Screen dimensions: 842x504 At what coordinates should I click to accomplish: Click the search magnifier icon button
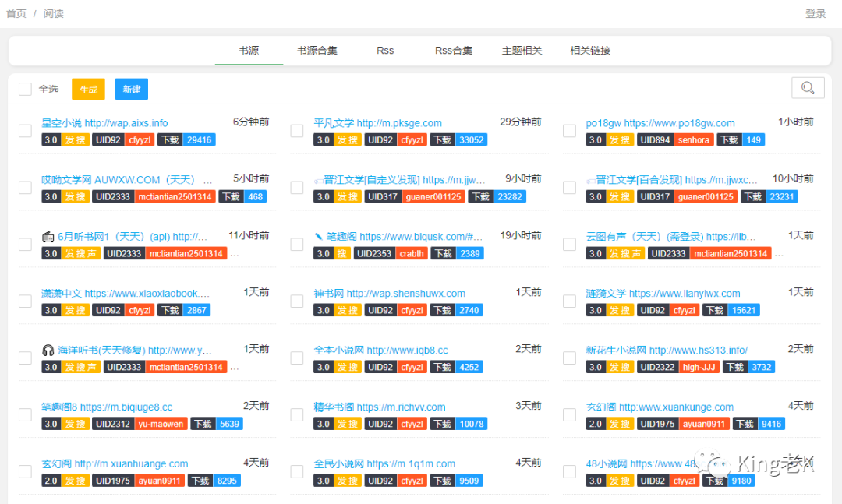pos(808,88)
